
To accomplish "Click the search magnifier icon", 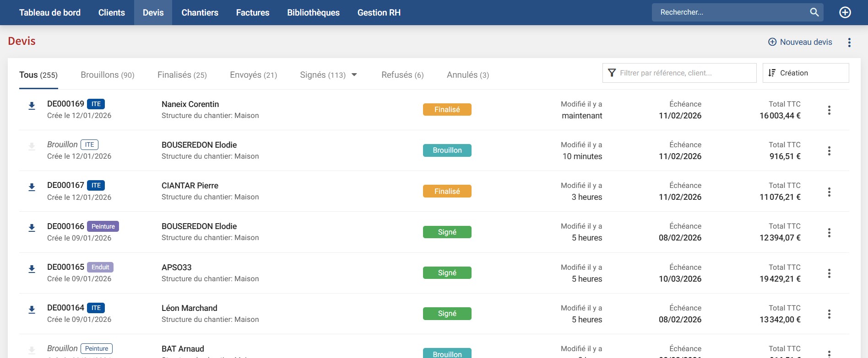I will coord(814,12).
